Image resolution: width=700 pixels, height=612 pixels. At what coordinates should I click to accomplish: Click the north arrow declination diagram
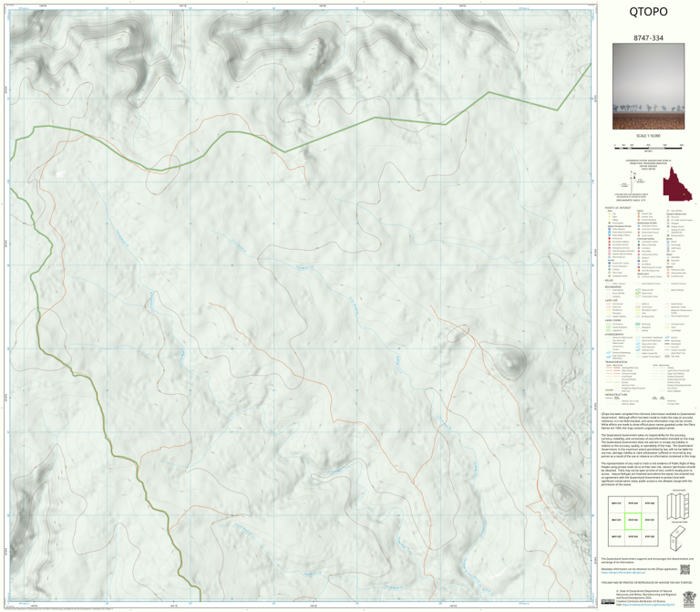pos(631,183)
